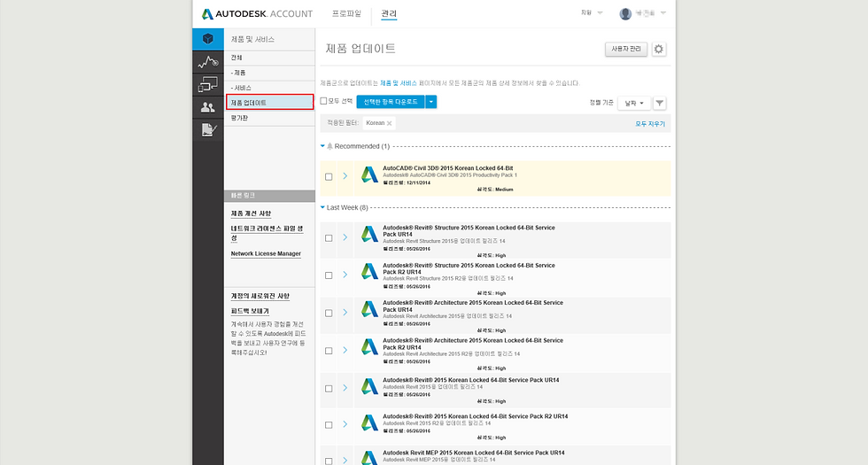Image resolution: width=868 pixels, height=465 pixels.
Task: Check Revit 2015 Service Pack UR14
Action: pos(329,389)
